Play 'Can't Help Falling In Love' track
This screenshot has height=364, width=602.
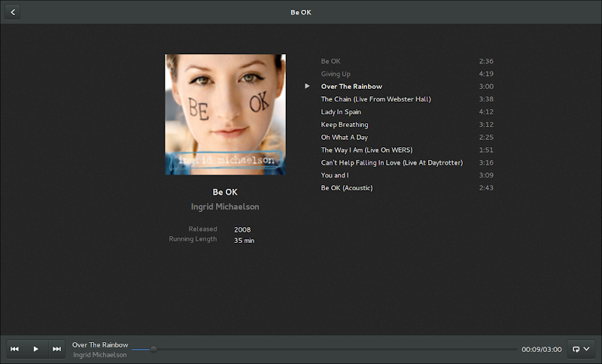(392, 162)
